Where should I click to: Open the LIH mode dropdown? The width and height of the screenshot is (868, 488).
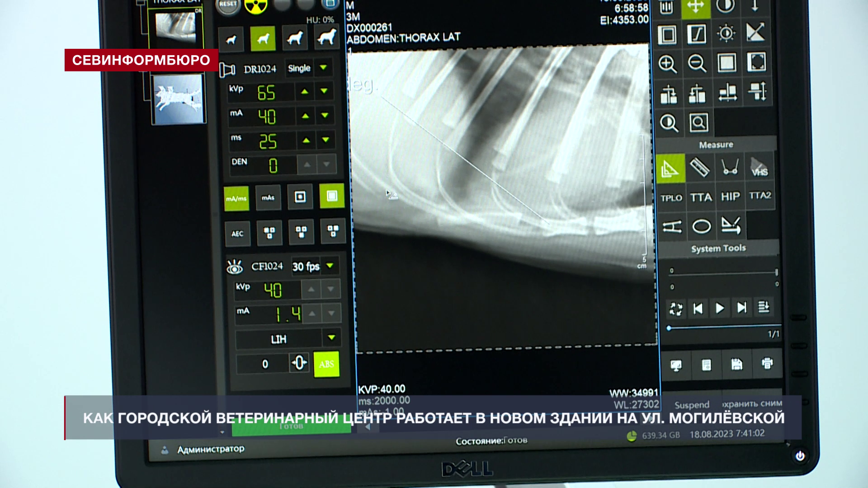[x=332, y=338]
